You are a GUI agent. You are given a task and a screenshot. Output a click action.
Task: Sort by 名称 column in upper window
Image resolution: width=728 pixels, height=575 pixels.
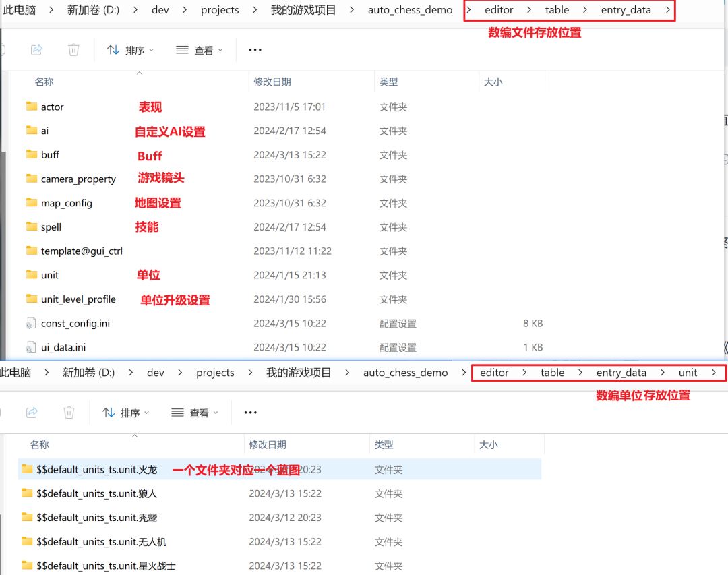click(x=44, y=82)
